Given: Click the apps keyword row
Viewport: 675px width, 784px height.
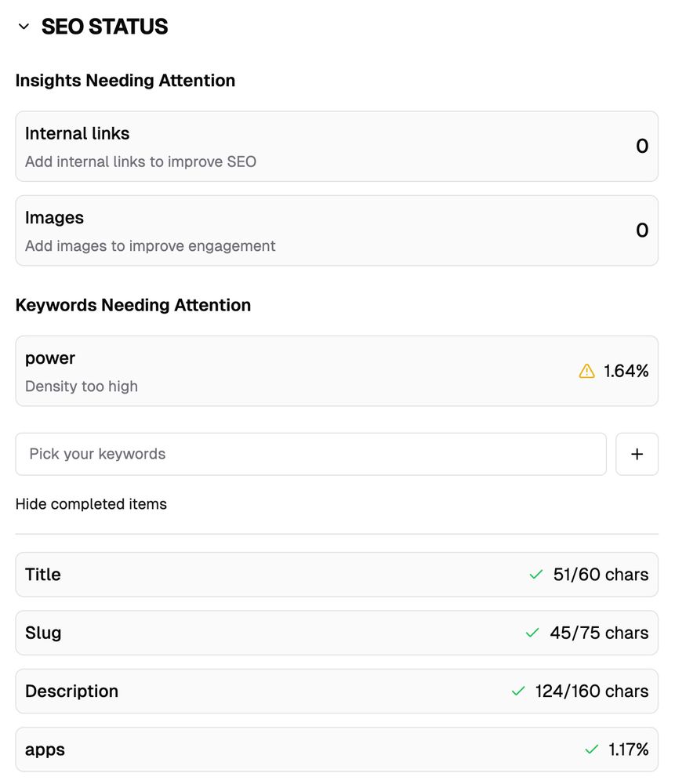Looking at the screenshot, I should tap(336, 749).
